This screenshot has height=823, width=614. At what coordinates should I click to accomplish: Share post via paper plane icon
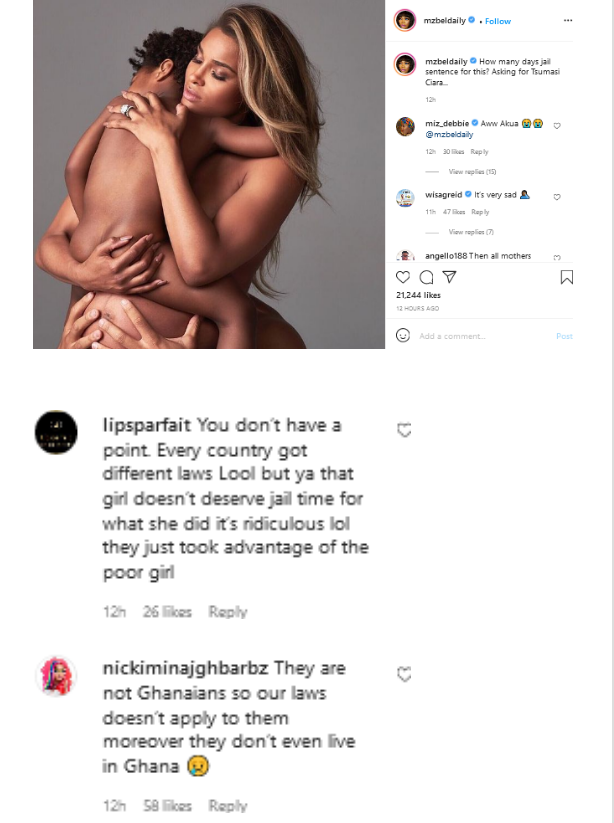click(449, 277)
